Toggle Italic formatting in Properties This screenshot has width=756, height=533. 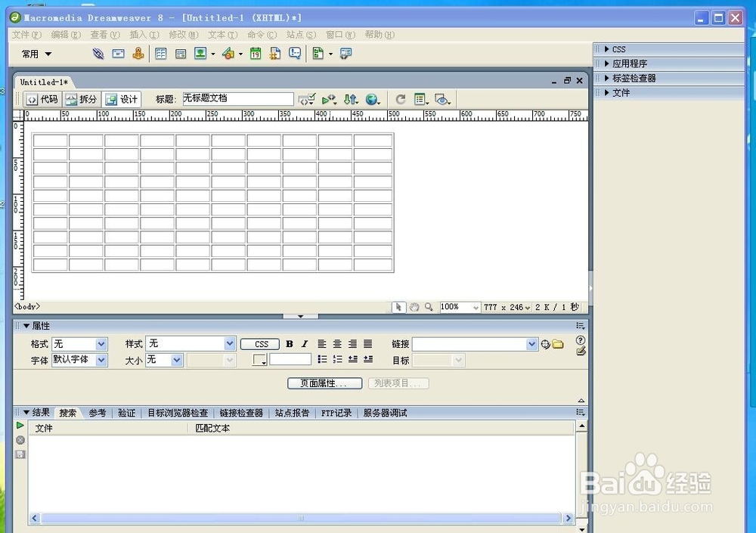pos(304,344)
